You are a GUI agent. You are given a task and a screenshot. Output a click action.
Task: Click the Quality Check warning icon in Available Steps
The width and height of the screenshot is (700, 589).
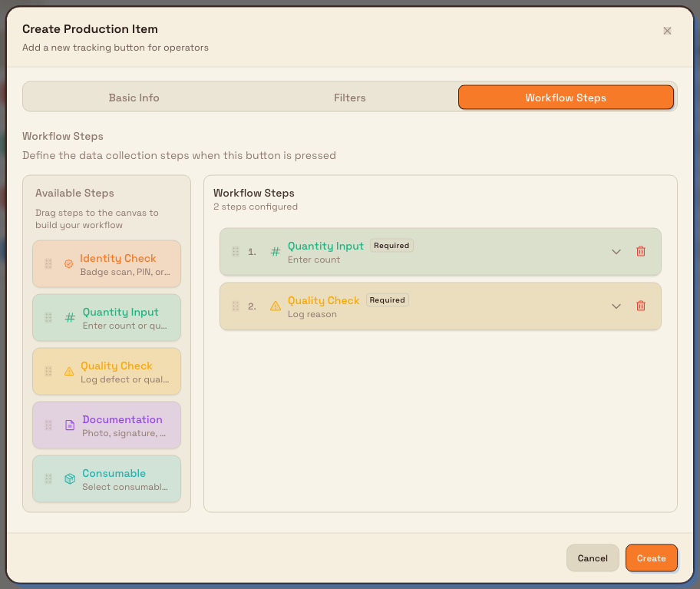click(x=69, y=371)
